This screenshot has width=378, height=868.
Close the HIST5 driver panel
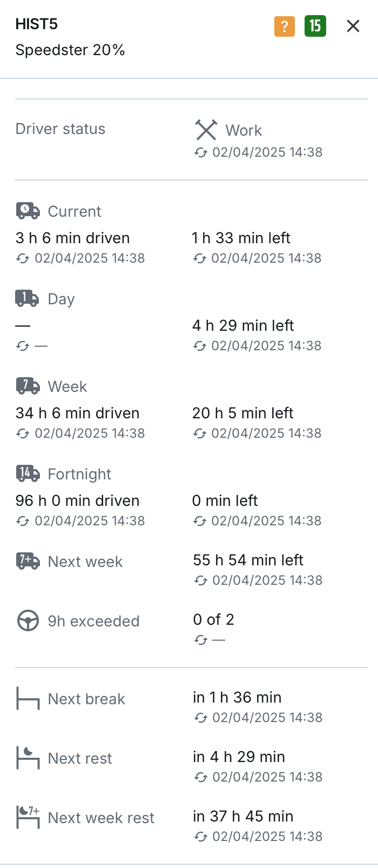click(353, 26)
